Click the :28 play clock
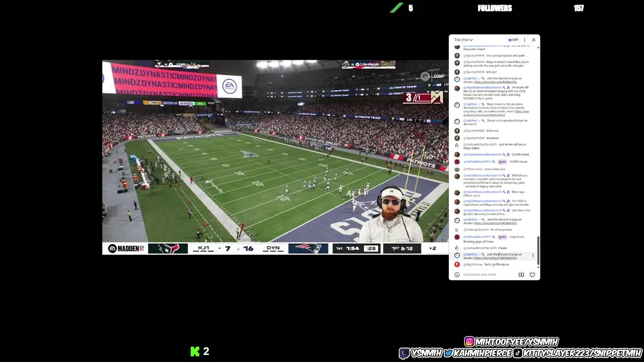Screen dimensions: 644x362 coord(370,248)
